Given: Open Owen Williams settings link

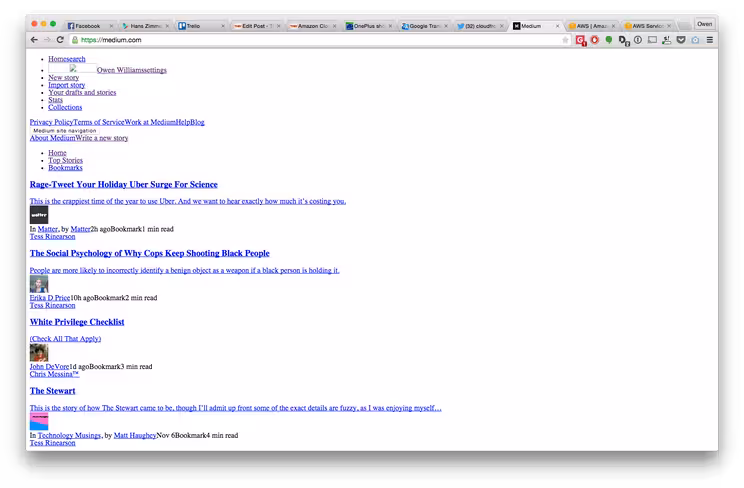Looking at the screenshot, I should coord(132,70).
